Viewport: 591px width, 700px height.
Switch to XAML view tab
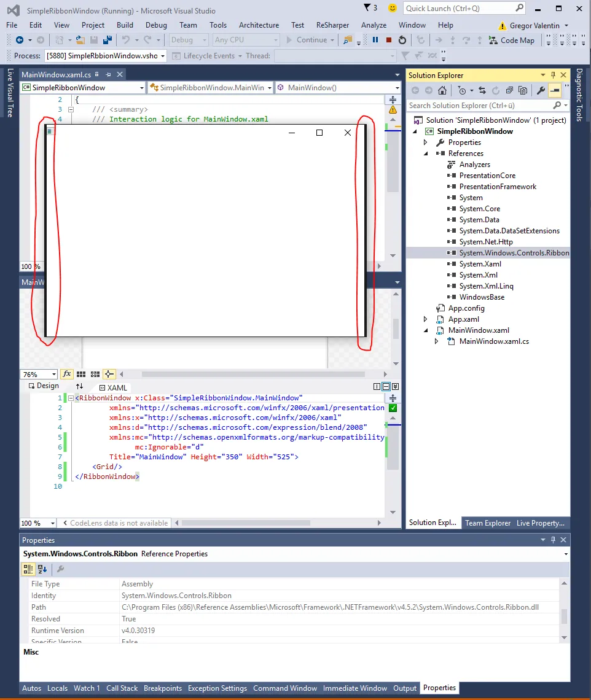pyautogui.click(x=113, y=387)
